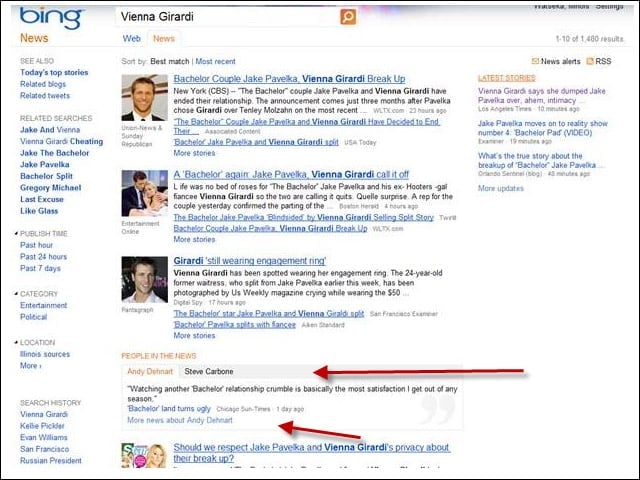The height and width of the screenshot is (480, 640).
Task: Open 'Blindsided' by Vienna Girardi sublink
Action: [303, 218]
